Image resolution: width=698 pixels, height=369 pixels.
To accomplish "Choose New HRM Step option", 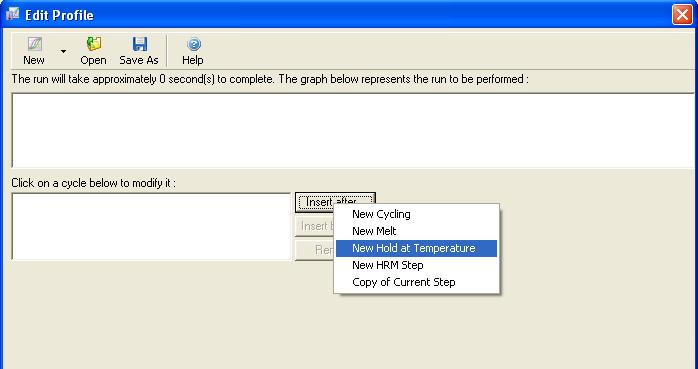I will pos(416,265).
